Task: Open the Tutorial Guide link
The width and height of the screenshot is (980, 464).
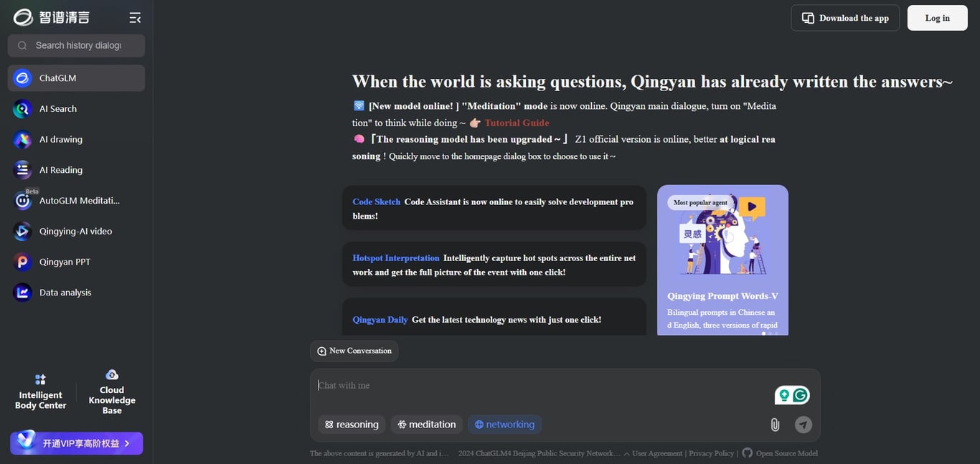Action: [x=517, y=123]
